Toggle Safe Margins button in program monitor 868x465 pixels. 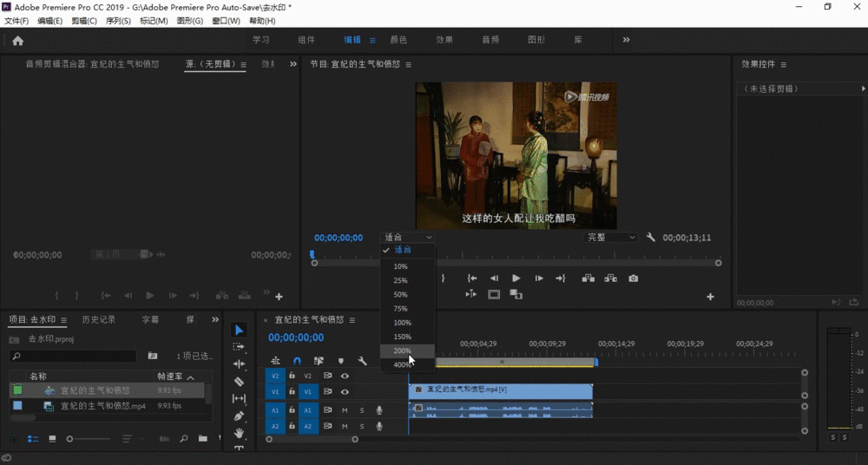click(494, 294)
